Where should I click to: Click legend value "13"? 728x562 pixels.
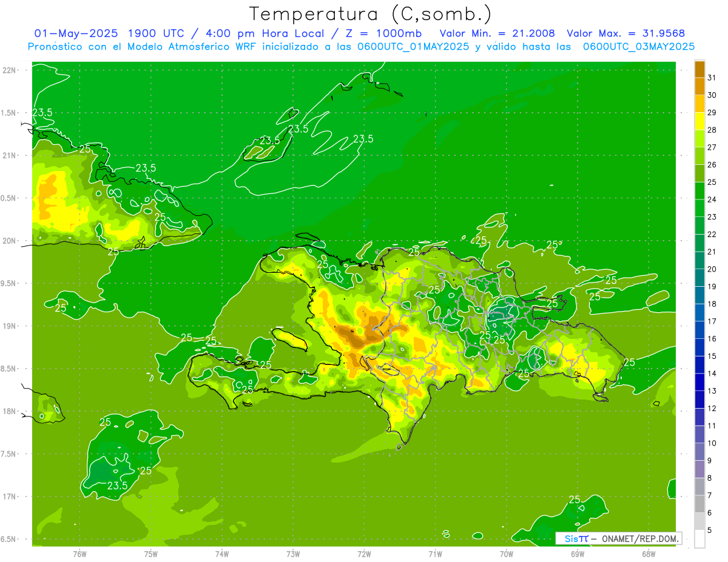711,391
